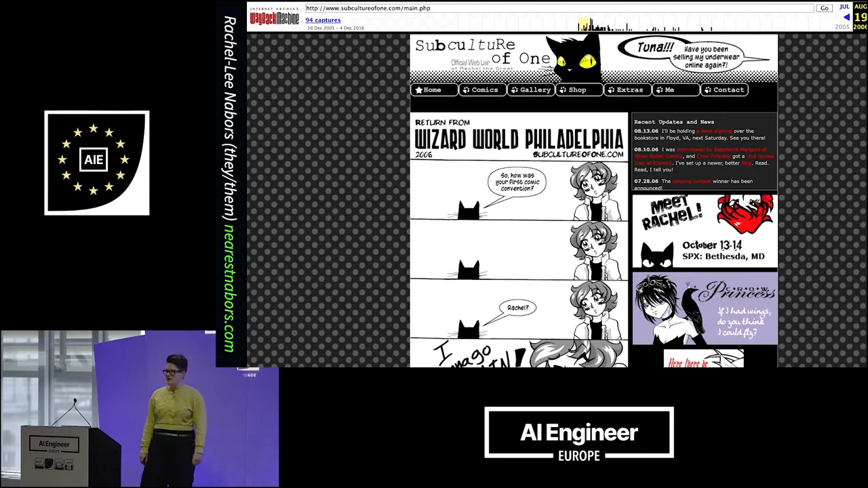Click the 07.28.06 news date
The image size is (868, 488).
tap(646, 181)
